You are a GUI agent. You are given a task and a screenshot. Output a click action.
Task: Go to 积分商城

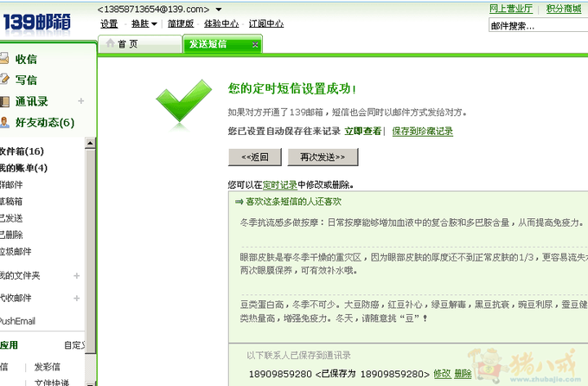pos(564,9)
